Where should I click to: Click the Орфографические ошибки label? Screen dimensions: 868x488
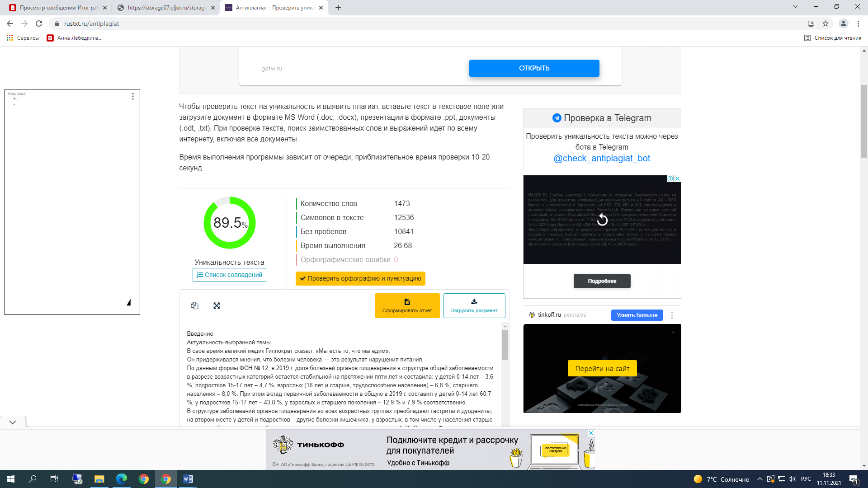click(345, 259)
